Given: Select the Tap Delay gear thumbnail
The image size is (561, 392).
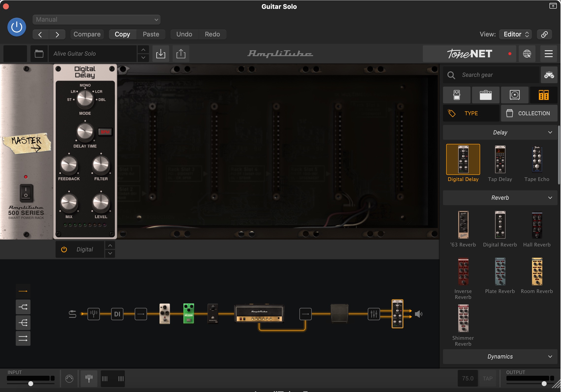Looking at the screenshot, I should (x=500, y=160).
